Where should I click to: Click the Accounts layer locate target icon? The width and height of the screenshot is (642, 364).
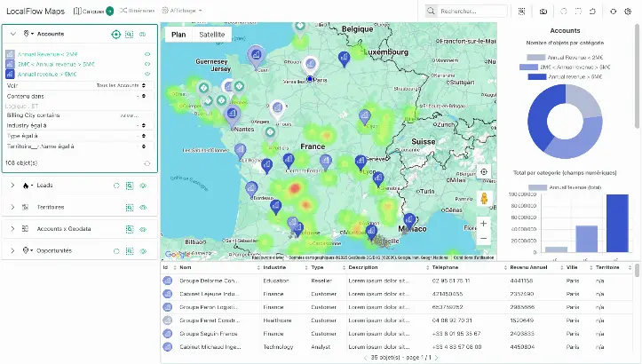click(x=115, y=34)
